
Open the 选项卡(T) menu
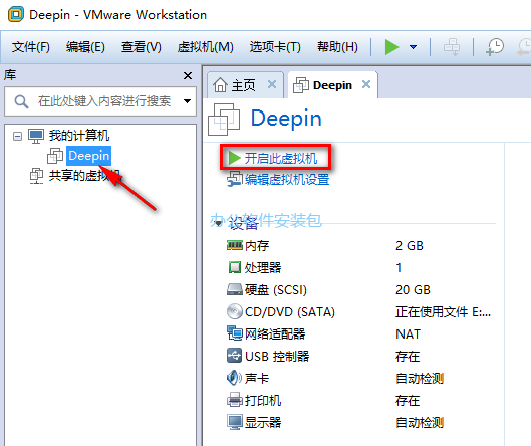coord(275,47)
